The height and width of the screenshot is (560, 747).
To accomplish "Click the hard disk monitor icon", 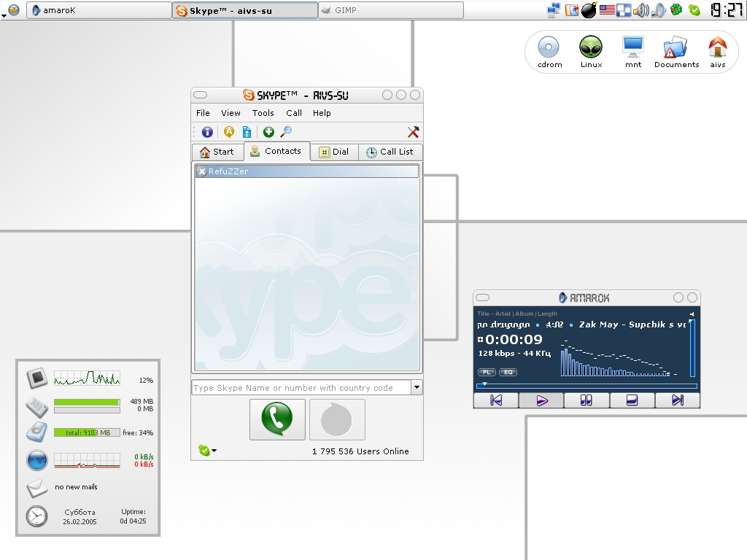I will [x=37, y=432].
